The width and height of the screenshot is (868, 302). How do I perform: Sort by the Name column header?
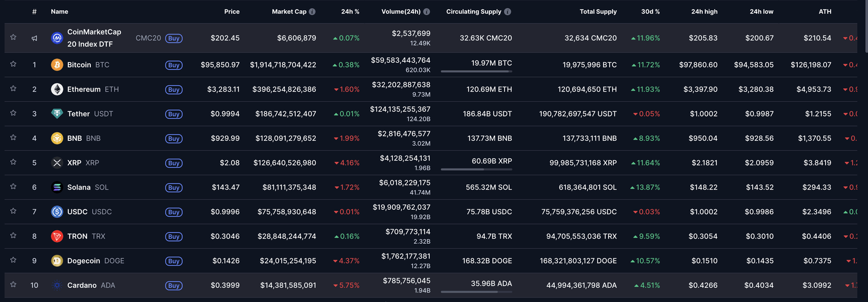tap(59, 11)
